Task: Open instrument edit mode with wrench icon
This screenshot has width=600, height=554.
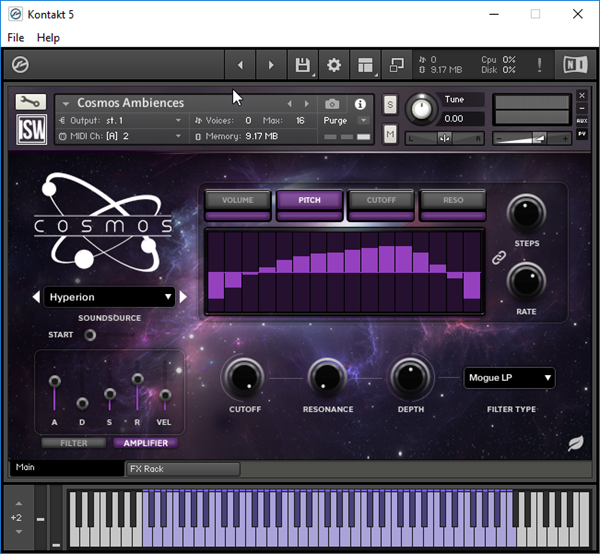Action: pyautogui.click(x=31, y=102)
